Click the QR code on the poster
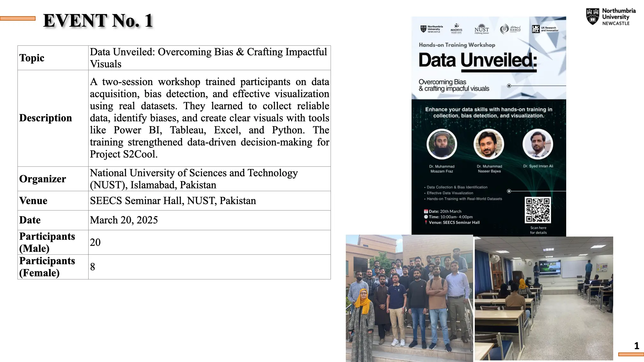Image resolution: width=644 pixels, height=362 pixels. pyautogui.click(x=538, y=210)
